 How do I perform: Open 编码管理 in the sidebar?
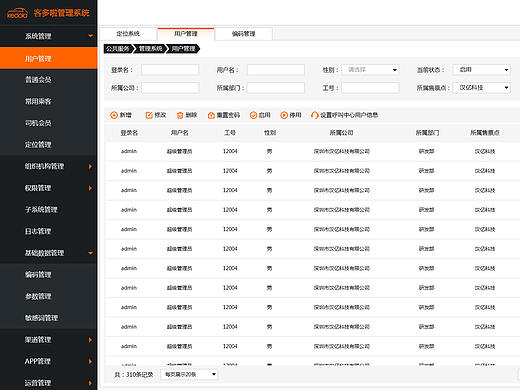pyautogui.click(x=49, y=275)
